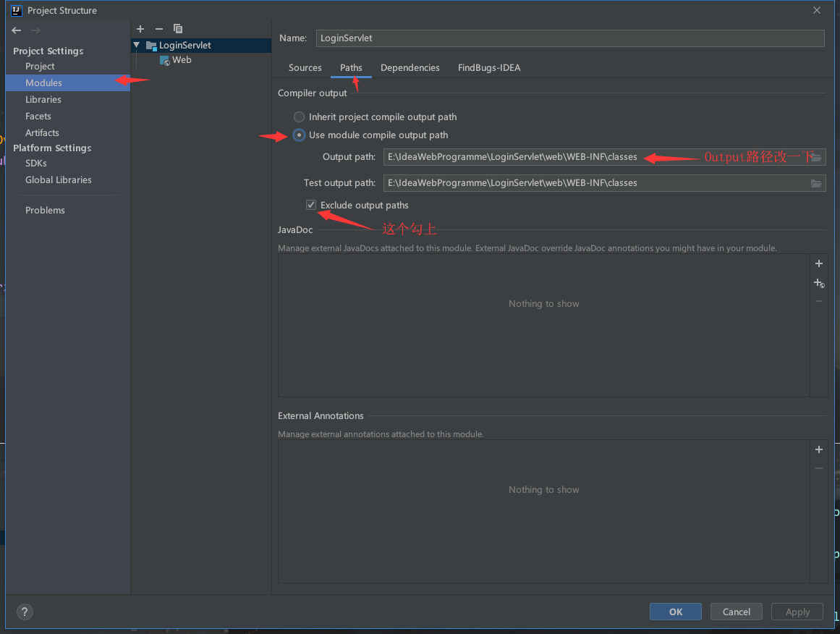Open Global Libraries in sidebar
The image size is (840, 634).
pyautogui.click(x=59, y=180)
